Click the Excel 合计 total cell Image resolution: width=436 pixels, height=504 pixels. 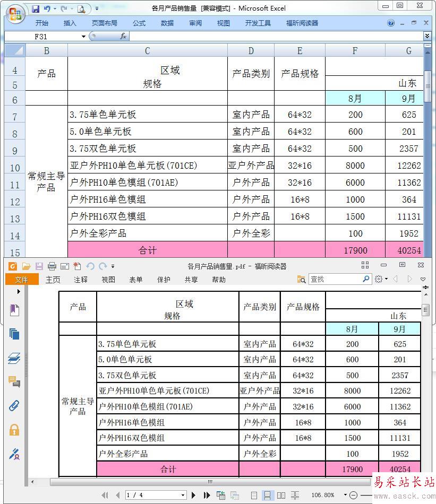click(148, 250)
